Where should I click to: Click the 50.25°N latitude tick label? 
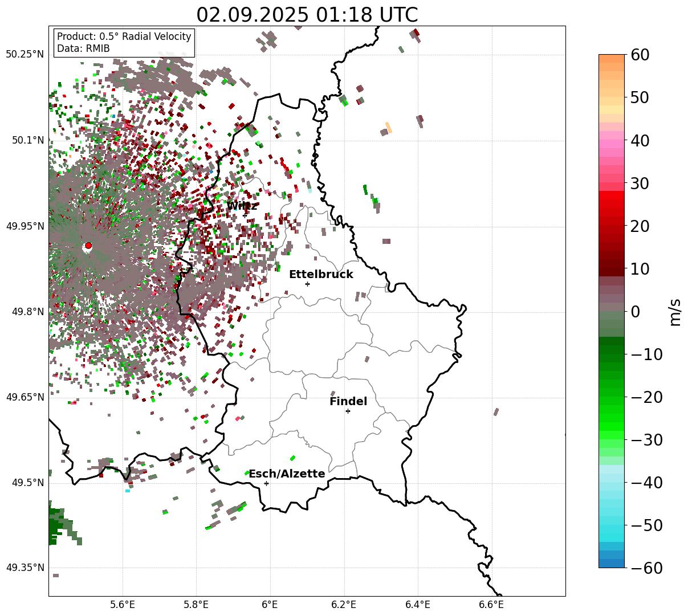point(25,55)
